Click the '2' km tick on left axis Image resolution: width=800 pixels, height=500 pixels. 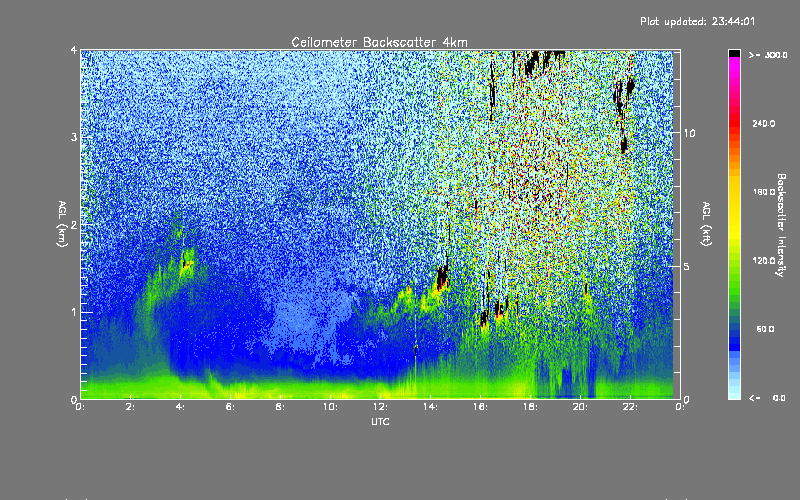(x=74, y=225)
